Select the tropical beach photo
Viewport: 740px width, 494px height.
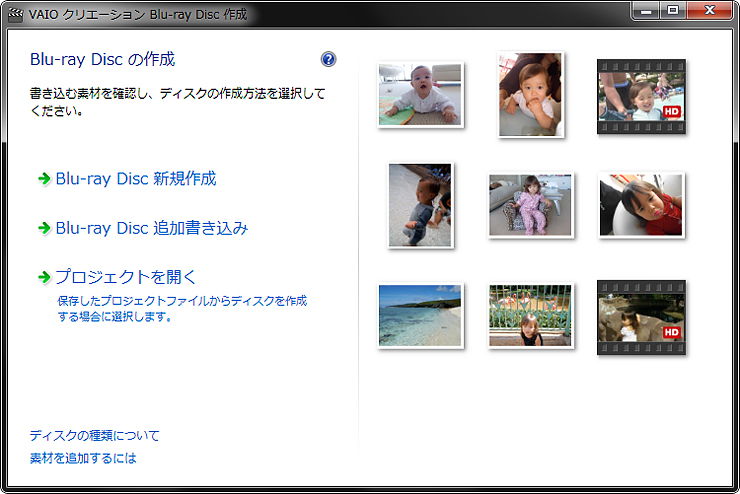click(x=421, y=315)
